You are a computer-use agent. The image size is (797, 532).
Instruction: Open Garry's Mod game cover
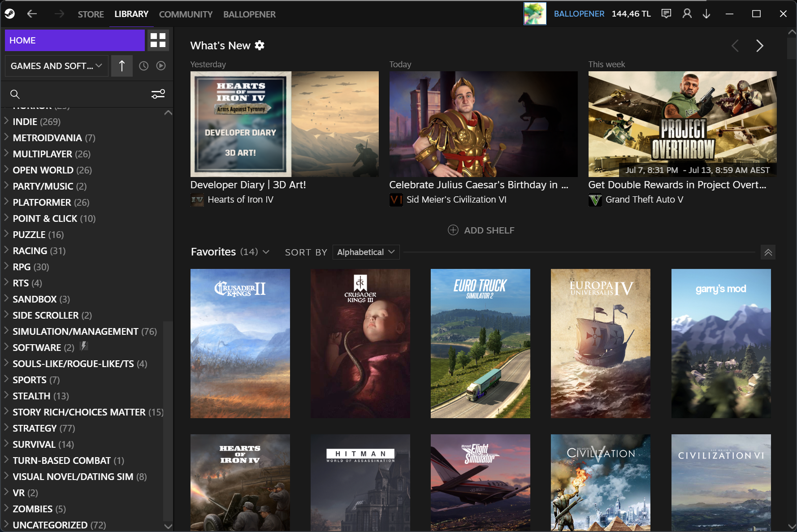coord(721,343)
